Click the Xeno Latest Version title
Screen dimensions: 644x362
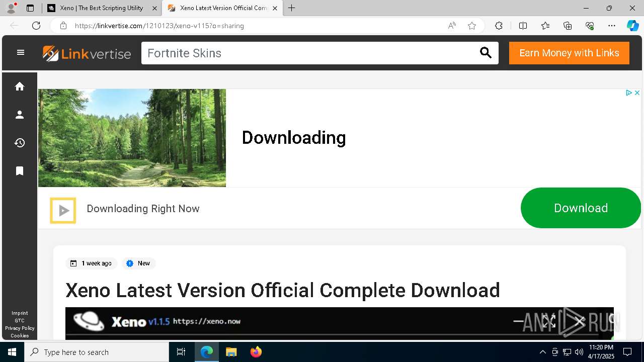(283, 290)
